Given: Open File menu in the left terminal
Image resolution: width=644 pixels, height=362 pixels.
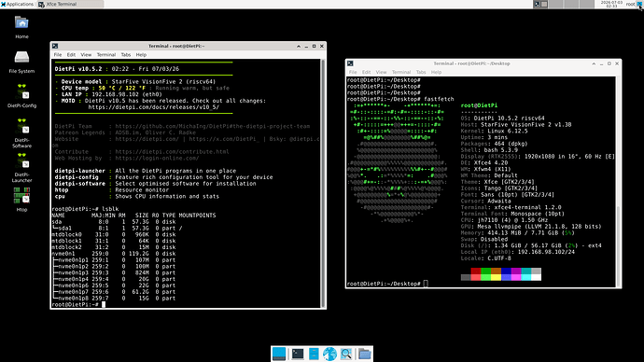Looking at the screenshot, I should (58, 55).
